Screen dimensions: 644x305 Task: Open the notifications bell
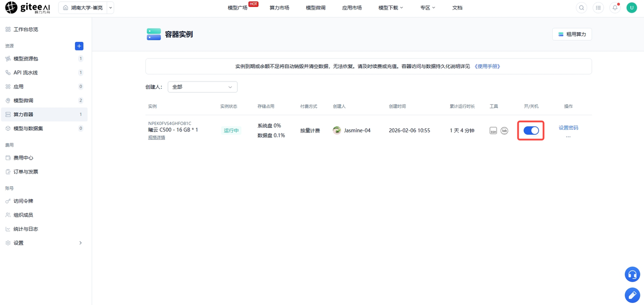[615, 8]
